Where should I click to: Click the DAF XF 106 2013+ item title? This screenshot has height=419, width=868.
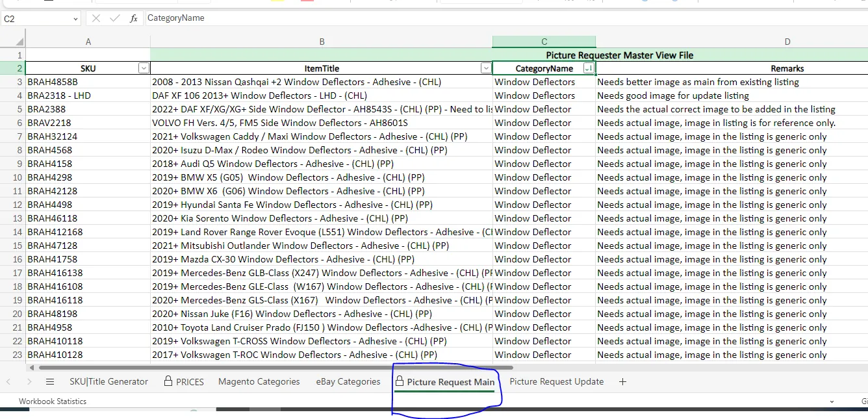pyautogui.click(x=259, y=95)
